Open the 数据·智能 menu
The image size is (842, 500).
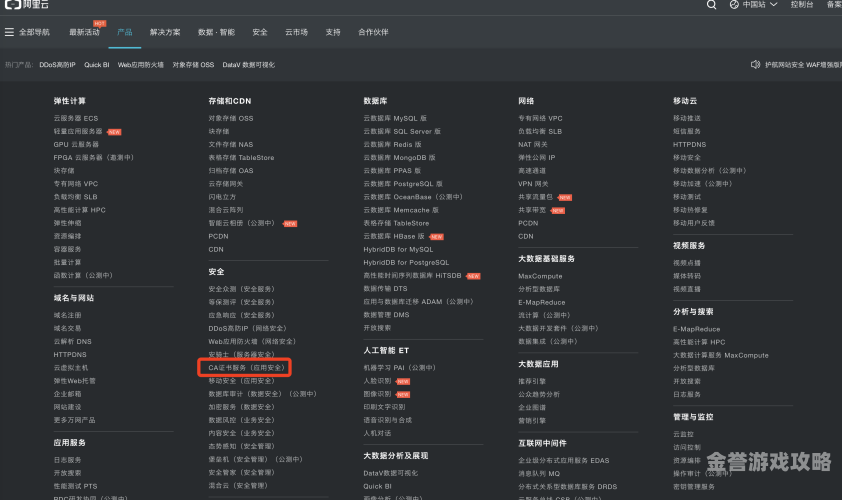(x=216, y=32)
